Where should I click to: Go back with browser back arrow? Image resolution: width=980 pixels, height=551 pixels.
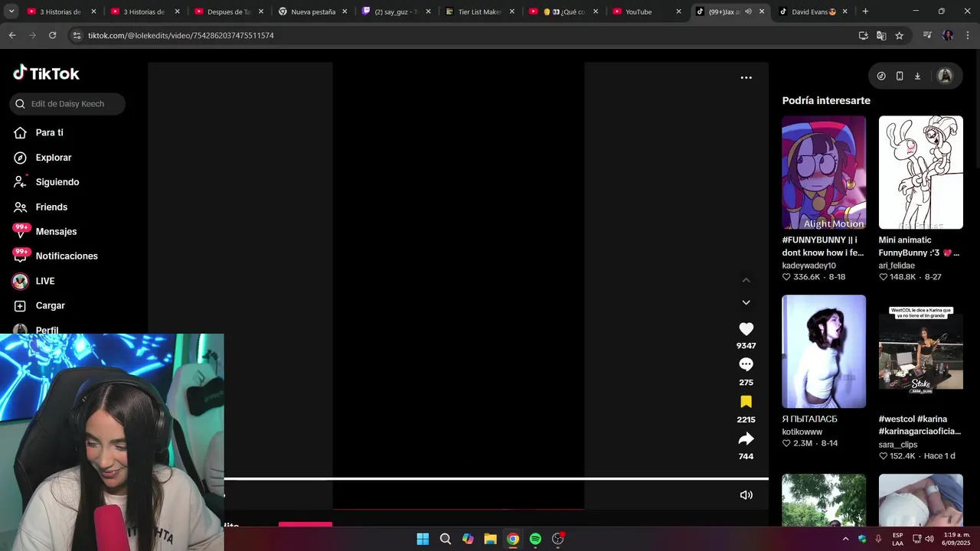pyautogui.click(x=12, y=35)
